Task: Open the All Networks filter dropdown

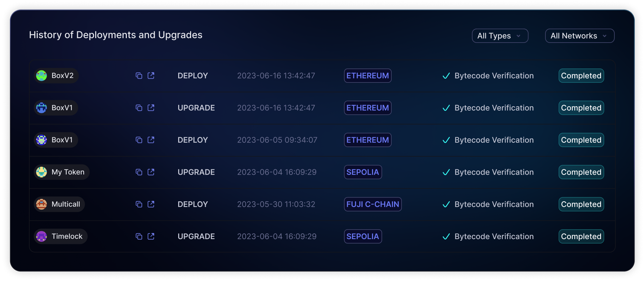Action: pyautogui.click(x=579, y=36)
